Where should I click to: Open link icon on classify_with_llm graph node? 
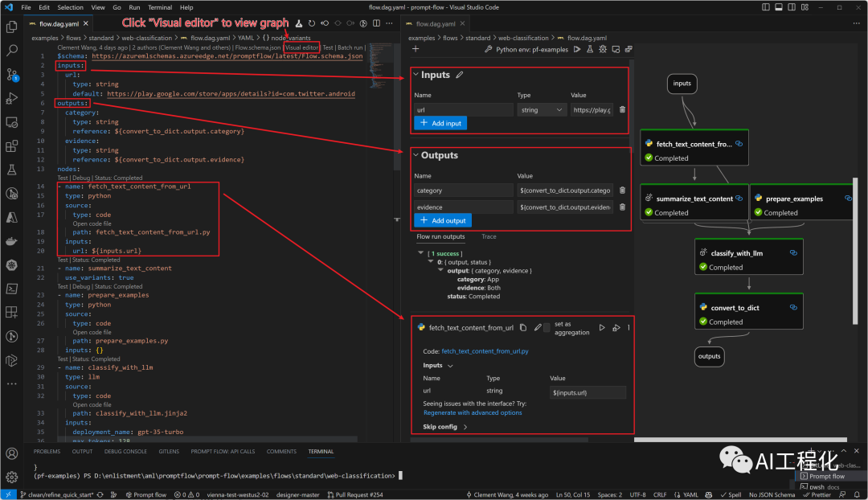tap(793, 253)
